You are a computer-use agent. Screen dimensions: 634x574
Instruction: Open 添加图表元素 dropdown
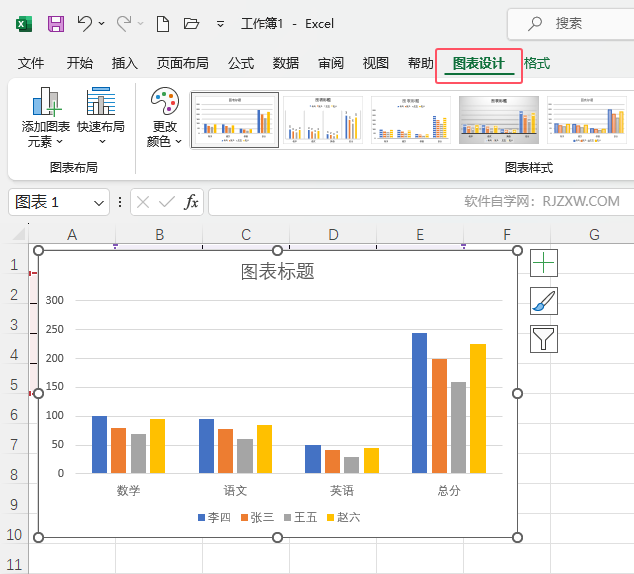click(45, 117)
